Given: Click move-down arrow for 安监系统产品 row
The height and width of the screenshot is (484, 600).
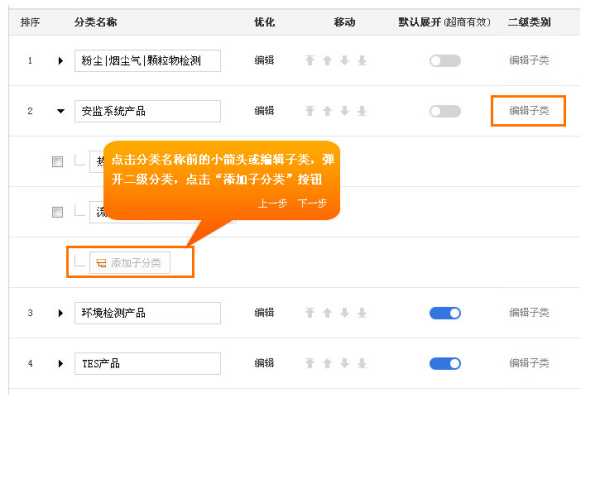Looking at the screenshot, I should 344,111.
